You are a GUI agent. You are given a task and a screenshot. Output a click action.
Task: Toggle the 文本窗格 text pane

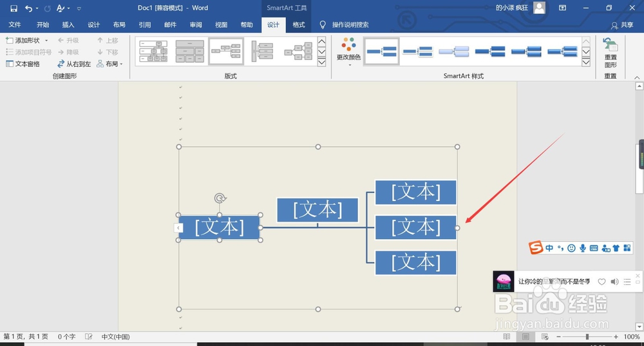[x=23, y=64]
